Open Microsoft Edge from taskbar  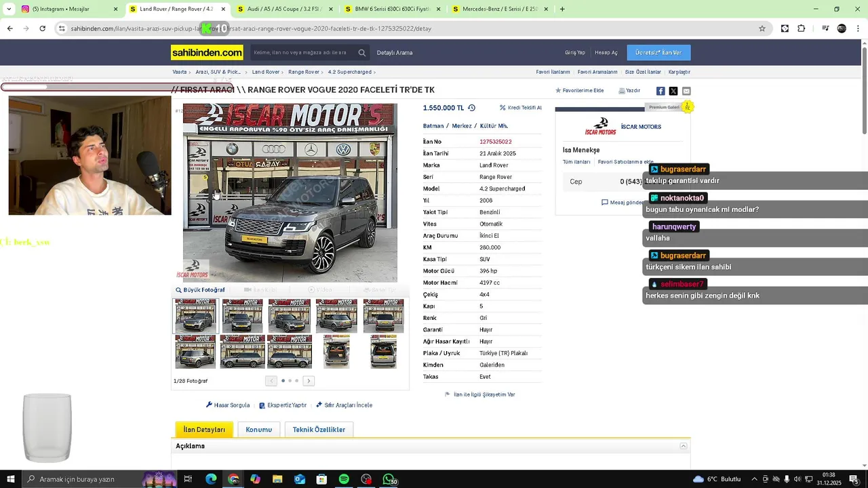point(211,479)
